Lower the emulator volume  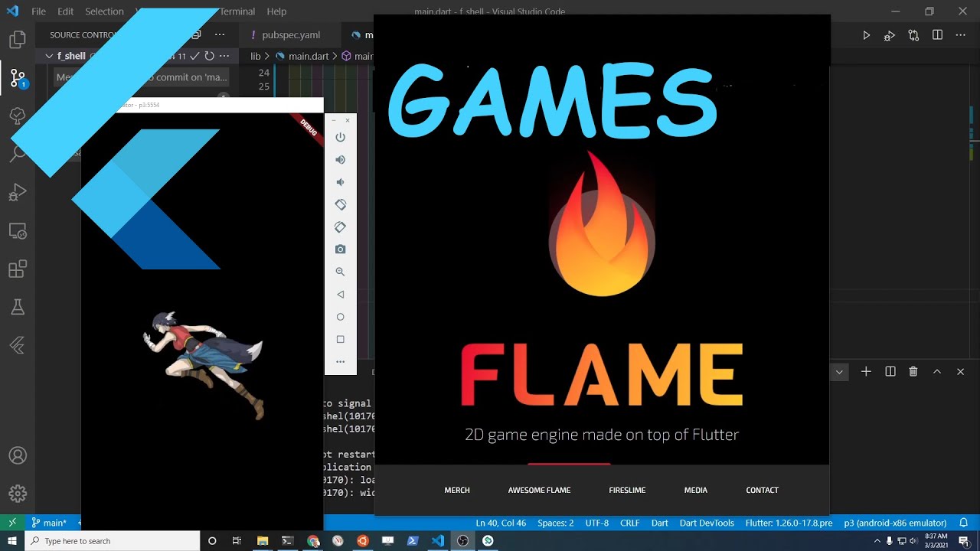point(341,182)
